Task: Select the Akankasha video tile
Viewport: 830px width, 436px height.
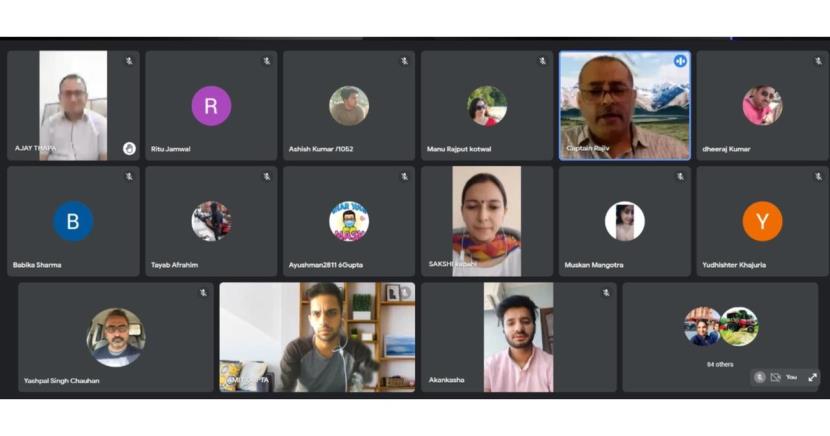Action: (x=519, y=337)
